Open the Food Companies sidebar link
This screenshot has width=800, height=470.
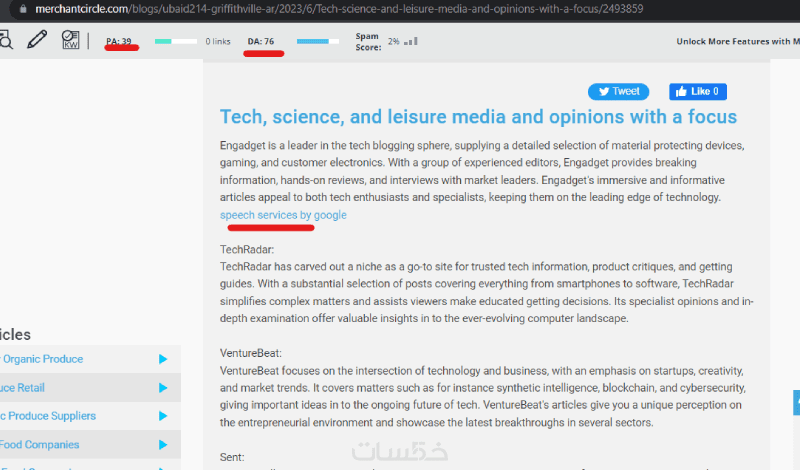(39, 444)
